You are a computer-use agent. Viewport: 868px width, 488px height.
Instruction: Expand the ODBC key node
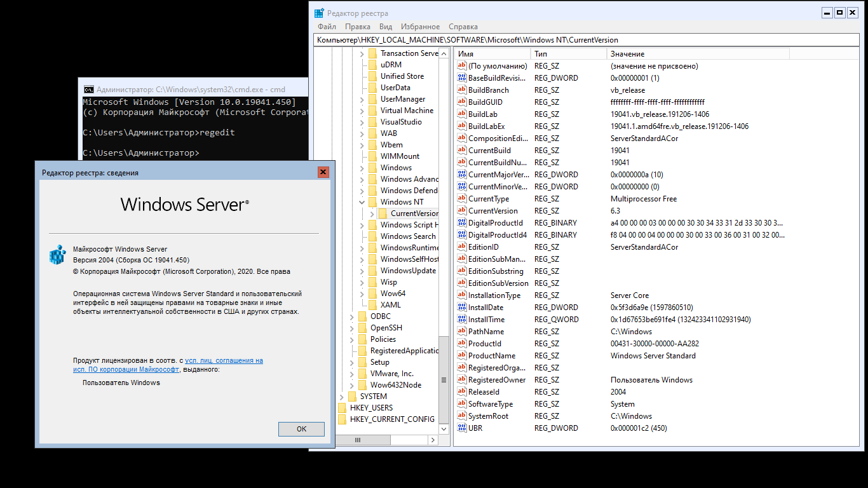tap(352, 316)
